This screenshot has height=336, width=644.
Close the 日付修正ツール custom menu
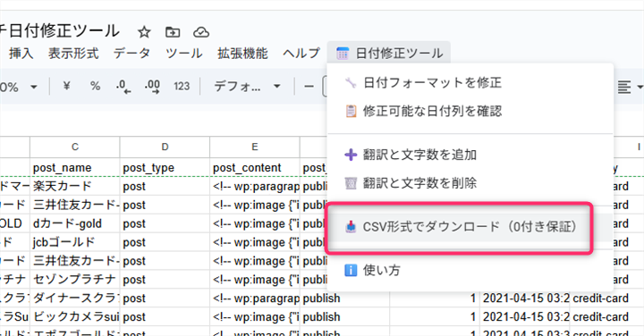tap(389, 53)
